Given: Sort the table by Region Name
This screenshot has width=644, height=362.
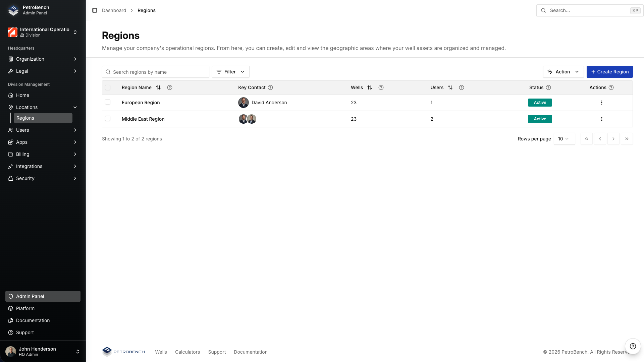Looking at the screenshot, I should [x=158, y=87].
